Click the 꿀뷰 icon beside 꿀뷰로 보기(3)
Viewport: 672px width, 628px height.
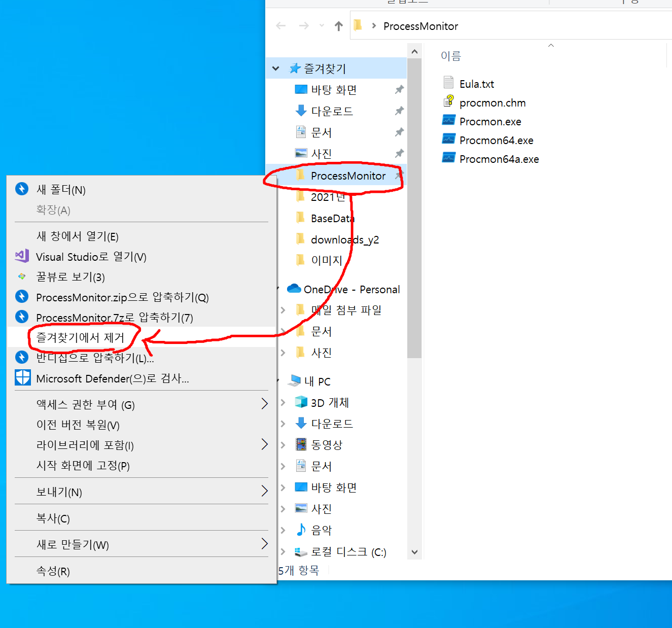coord(22,276)
